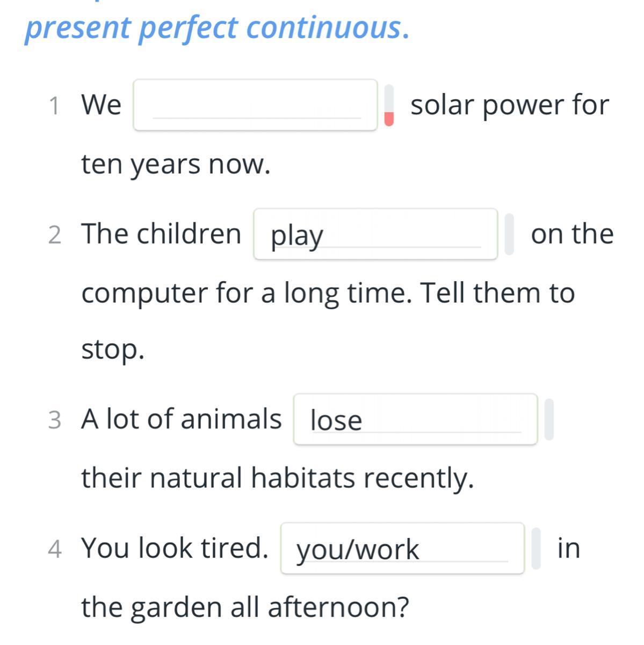This screenshot has width=644, height=645.
Task: Click the grey indicator bar beside the "lose" field
Action: coord(549,419)
